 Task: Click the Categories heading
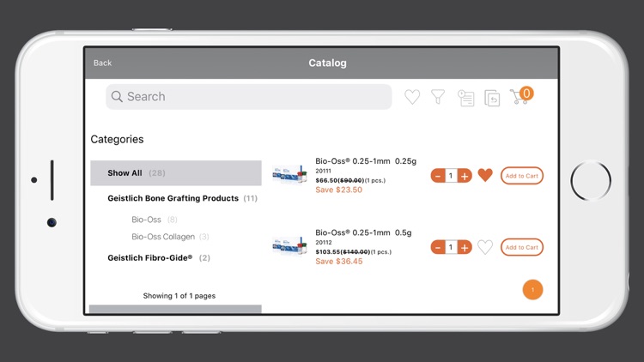(117, 140)
